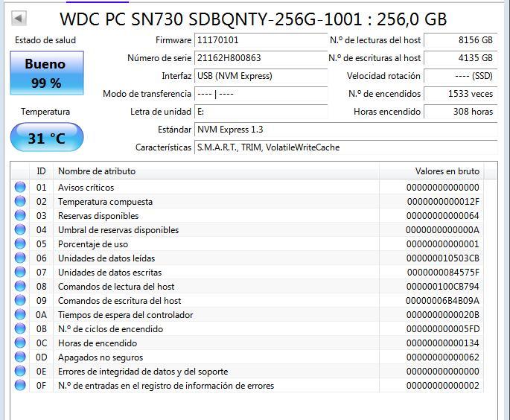Click the ID column header

[x=41, y=171]
